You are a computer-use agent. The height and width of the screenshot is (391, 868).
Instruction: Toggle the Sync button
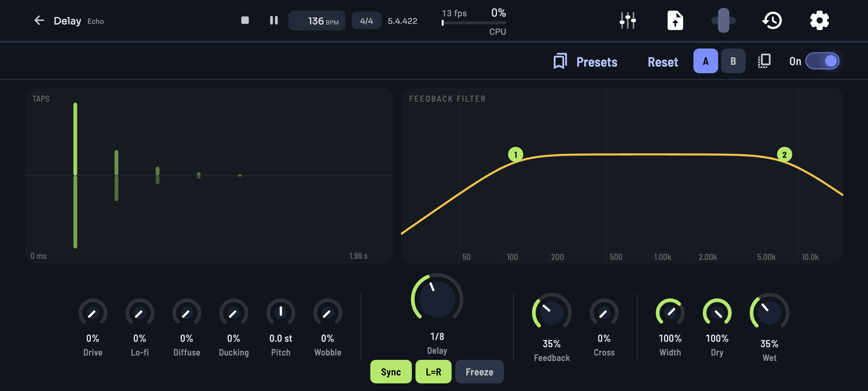click(x=391, y=372)
